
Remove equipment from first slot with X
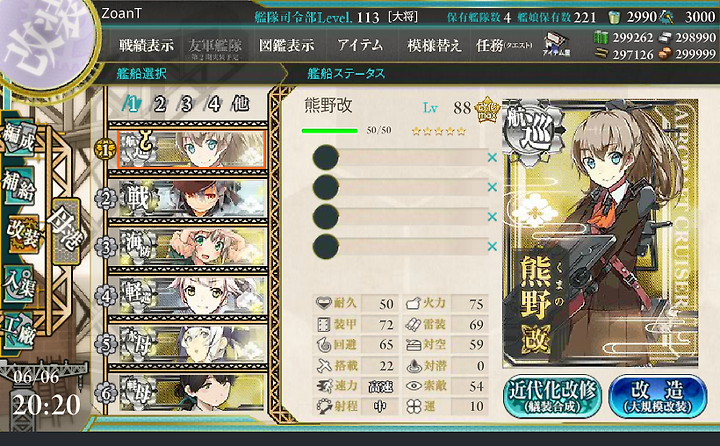[492, 158]
